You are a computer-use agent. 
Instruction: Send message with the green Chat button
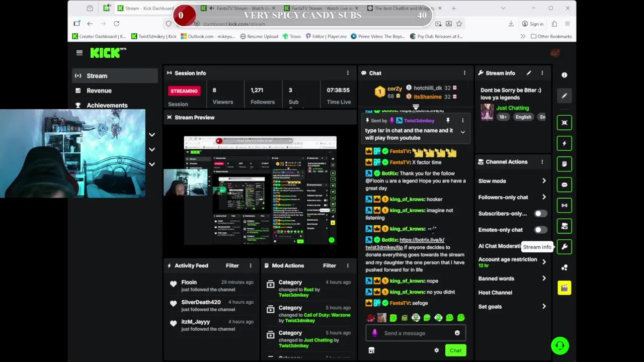coord(455,350)
